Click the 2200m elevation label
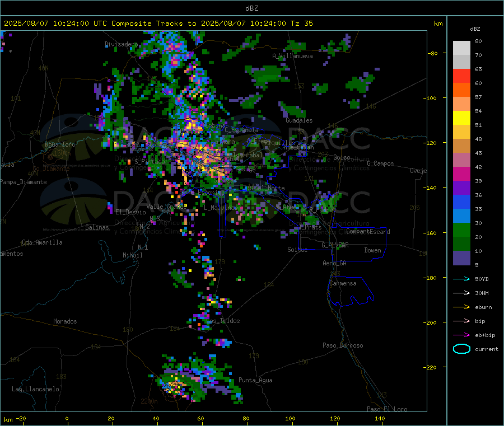The image size is (504, 426). (149, 401)
